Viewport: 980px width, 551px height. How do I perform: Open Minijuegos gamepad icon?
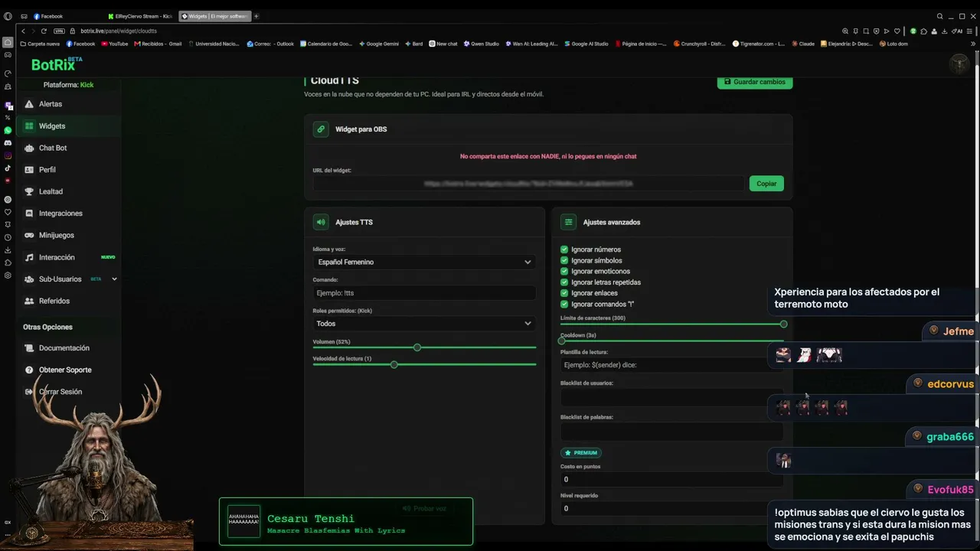(x=29, y=235)
